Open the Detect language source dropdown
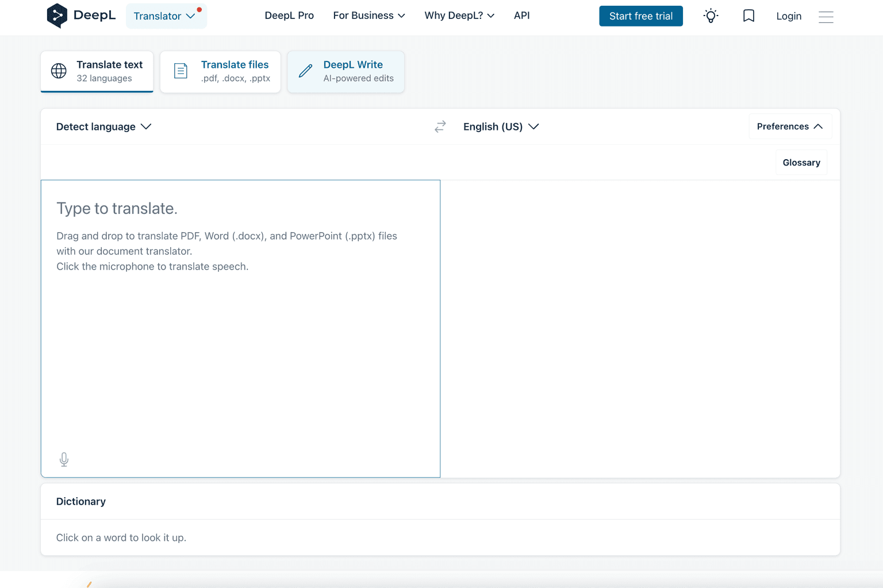Image resolution: width=883 pixels, height=588 pixels. tap(103, 126)
